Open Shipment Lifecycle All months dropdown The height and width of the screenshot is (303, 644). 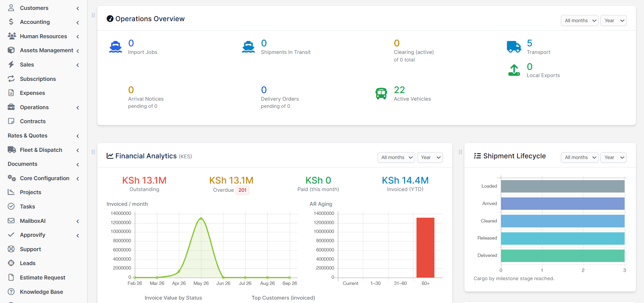point(580,157)
